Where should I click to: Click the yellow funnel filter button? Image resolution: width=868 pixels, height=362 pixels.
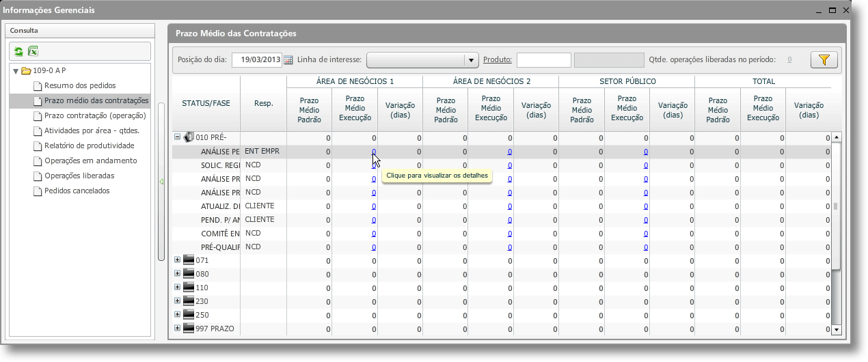pyautogui.click(x=824, y=59)
